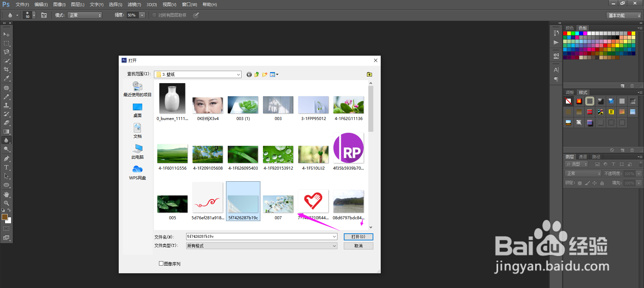
Task: Open the Filter menu
Action: point(134,4)
